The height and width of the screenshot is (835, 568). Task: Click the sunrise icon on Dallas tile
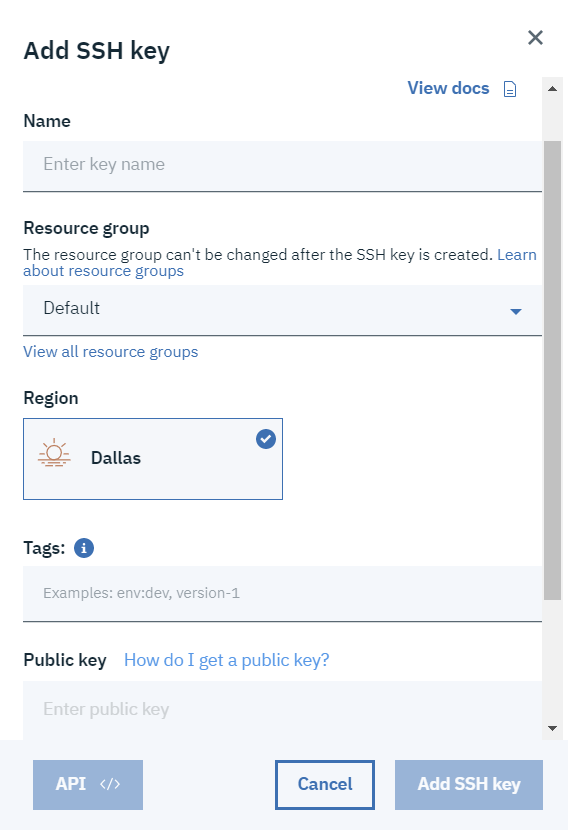coord(54,453)
